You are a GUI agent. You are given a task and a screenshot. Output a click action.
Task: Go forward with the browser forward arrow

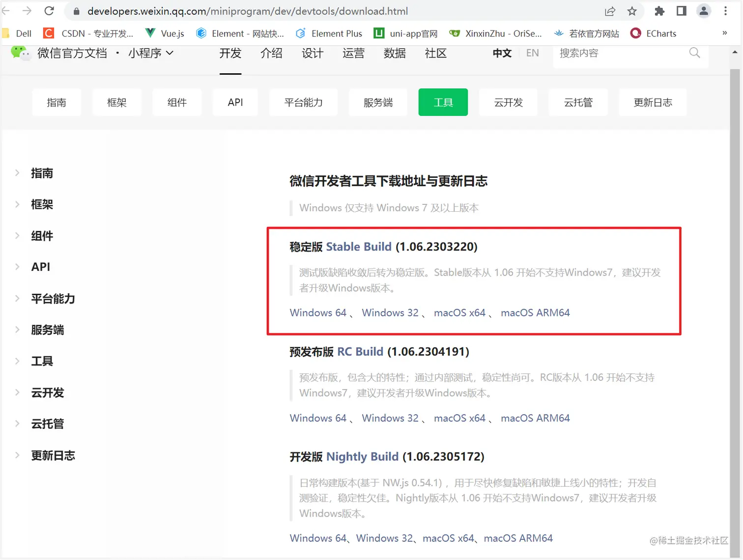(x=27, y=11)
